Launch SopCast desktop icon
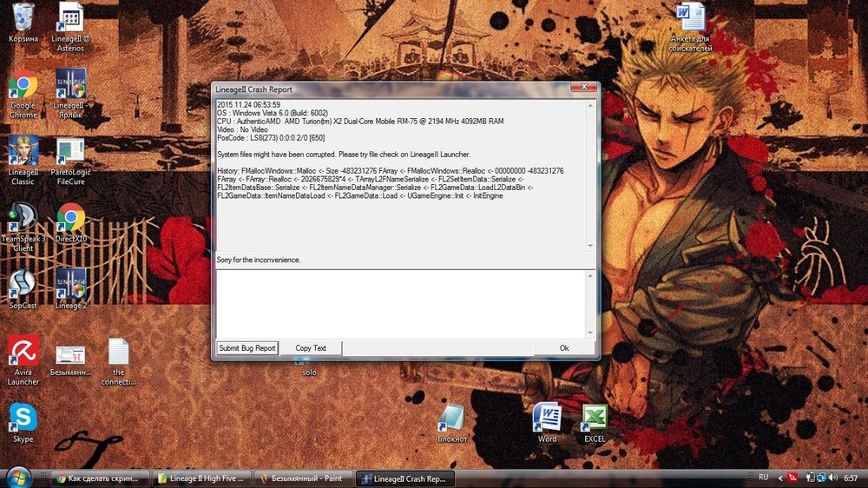 click(x=23, y=283)
